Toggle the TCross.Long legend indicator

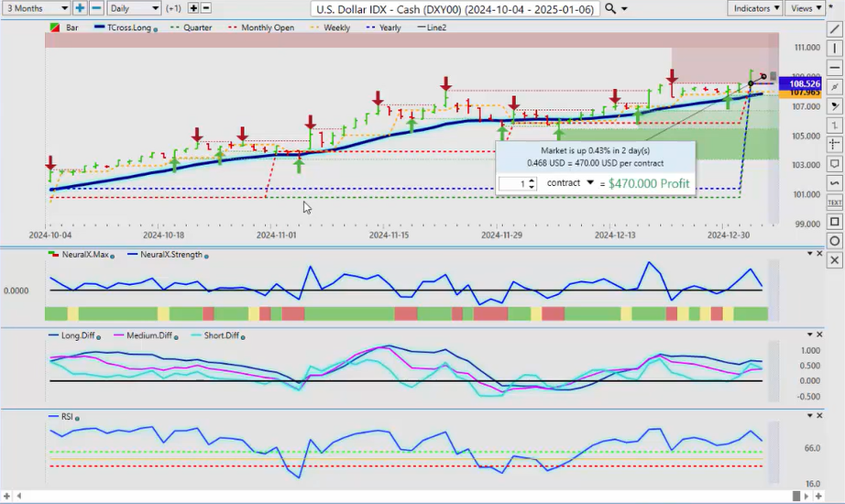pyautogui.click(x=126, y=27)
